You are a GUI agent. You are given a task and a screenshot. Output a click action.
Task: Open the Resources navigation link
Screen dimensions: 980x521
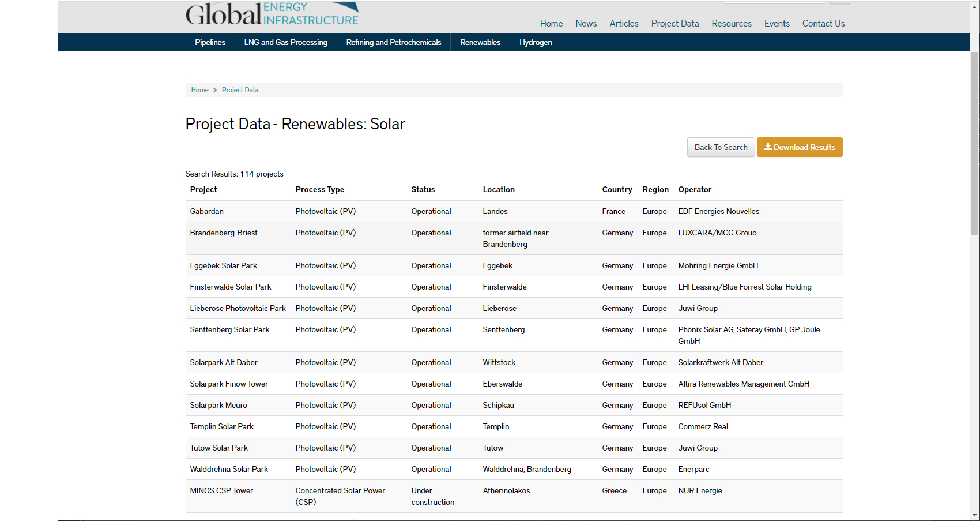[732, 24]
